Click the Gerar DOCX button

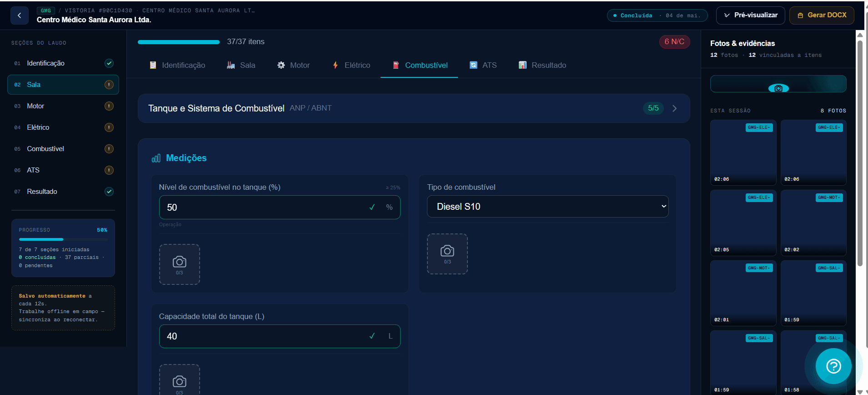click(x=822, y=15)
